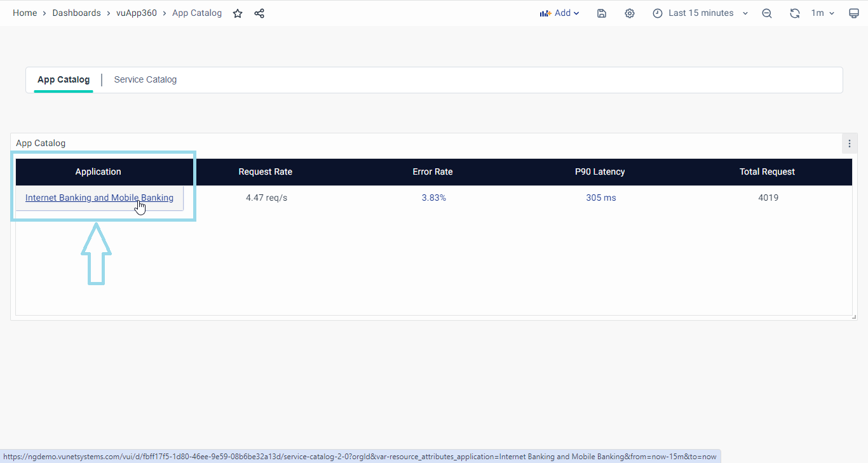868x463 pixels.
Task: Save the dashboard with the disk icon
Action: 602,13
